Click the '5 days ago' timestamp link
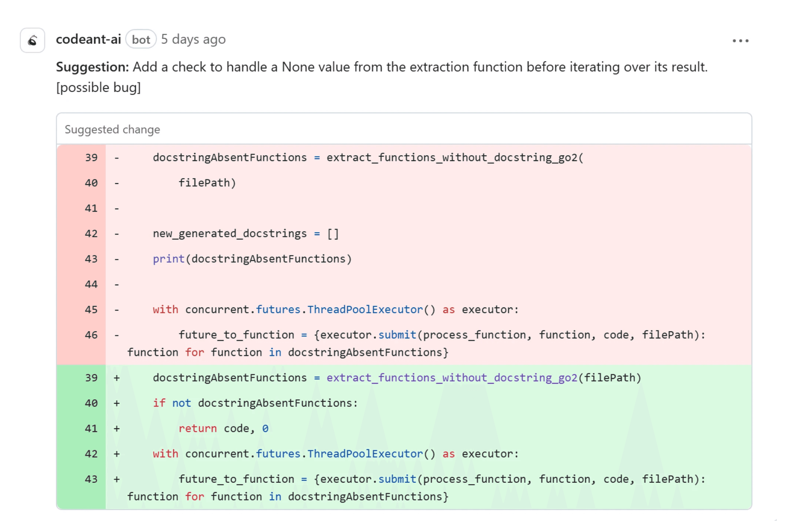This screenshot has height=532, width=788. [193, 39]
